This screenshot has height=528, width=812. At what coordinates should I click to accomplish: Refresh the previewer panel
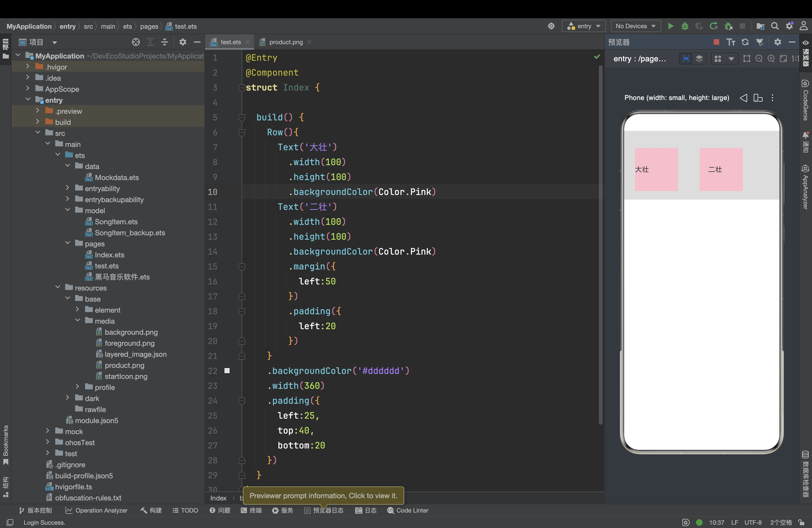point(745,42)
